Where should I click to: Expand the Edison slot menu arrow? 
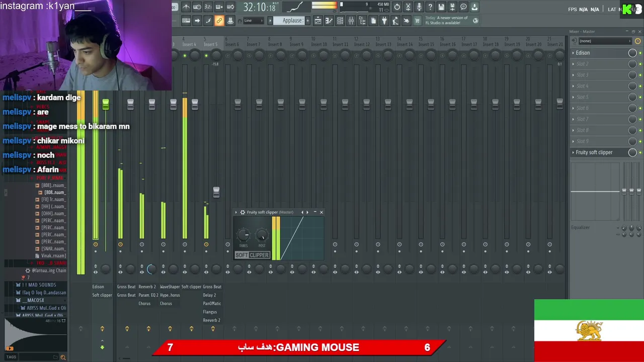(x=573, y=53)
